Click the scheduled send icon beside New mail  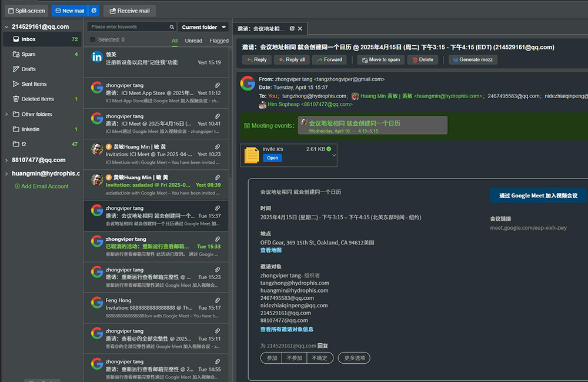(92, 10)
